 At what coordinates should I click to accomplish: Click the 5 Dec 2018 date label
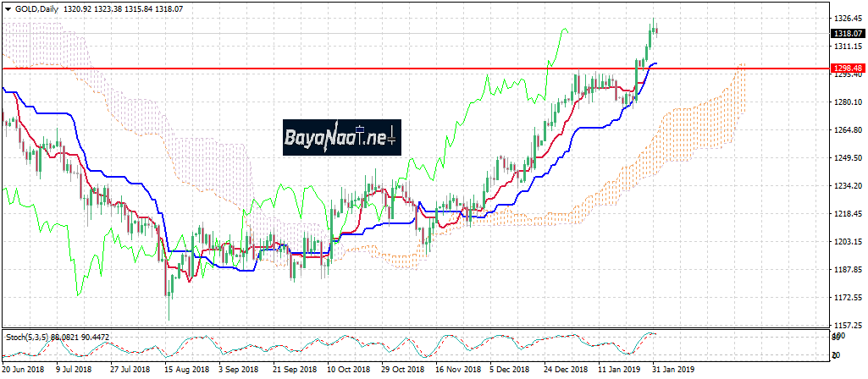(x=511, y=370)
